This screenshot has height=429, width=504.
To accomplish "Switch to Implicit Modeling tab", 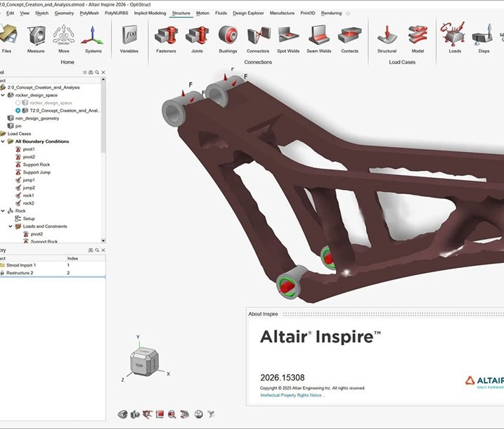I will (x=150, y=13).
